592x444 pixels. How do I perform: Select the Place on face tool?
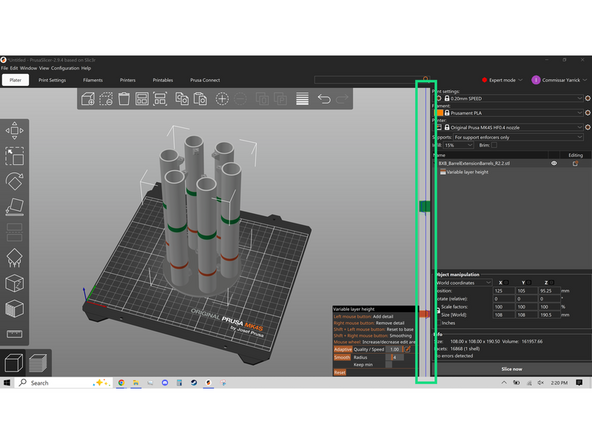(x=14, y=207)
